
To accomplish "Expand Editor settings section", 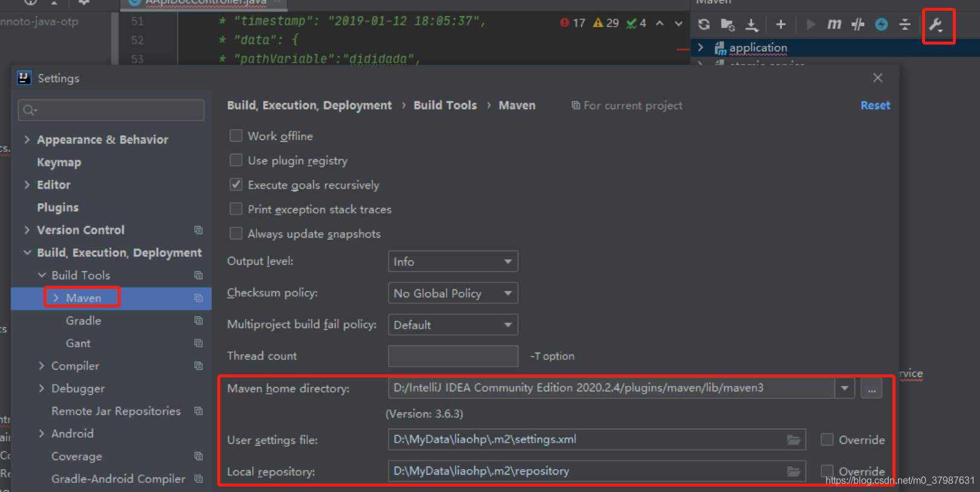I will pyautogui.click(x=27, y=184).
